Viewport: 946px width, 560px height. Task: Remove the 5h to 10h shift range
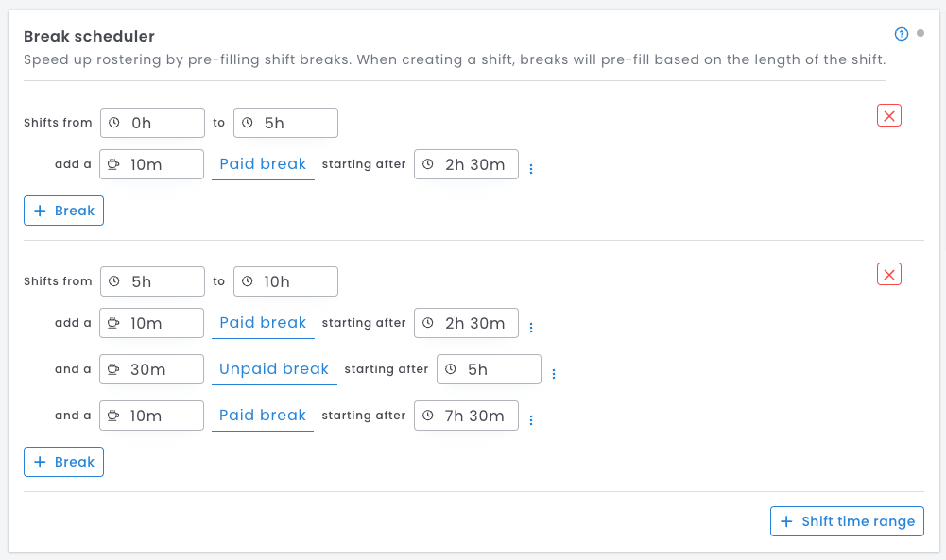(889, 274)
